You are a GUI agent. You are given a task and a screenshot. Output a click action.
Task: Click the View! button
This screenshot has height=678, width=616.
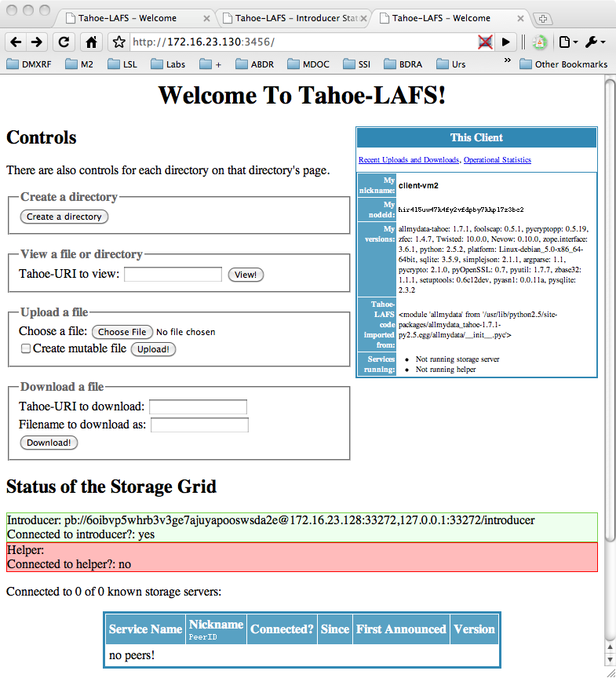pos(246,275)
